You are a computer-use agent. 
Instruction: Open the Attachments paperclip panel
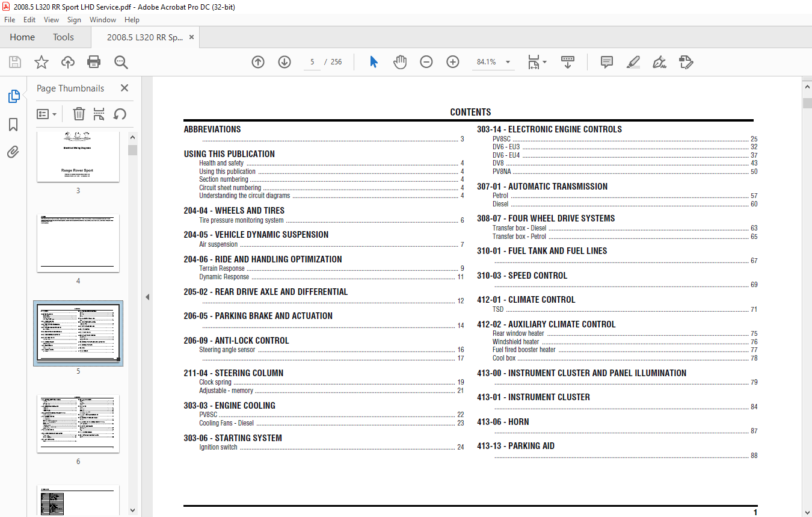coord(13,152)
